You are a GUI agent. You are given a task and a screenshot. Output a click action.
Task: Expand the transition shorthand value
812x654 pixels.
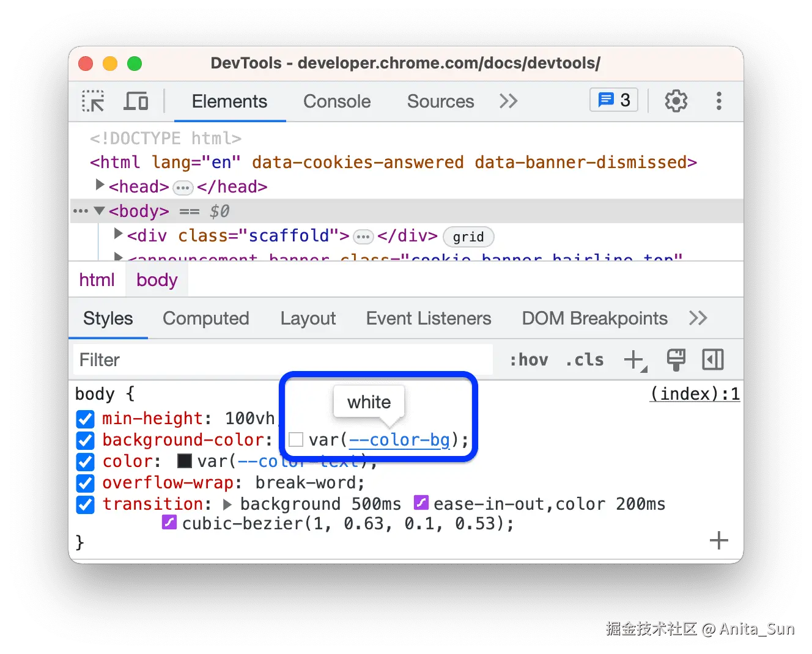click(227, 505)
